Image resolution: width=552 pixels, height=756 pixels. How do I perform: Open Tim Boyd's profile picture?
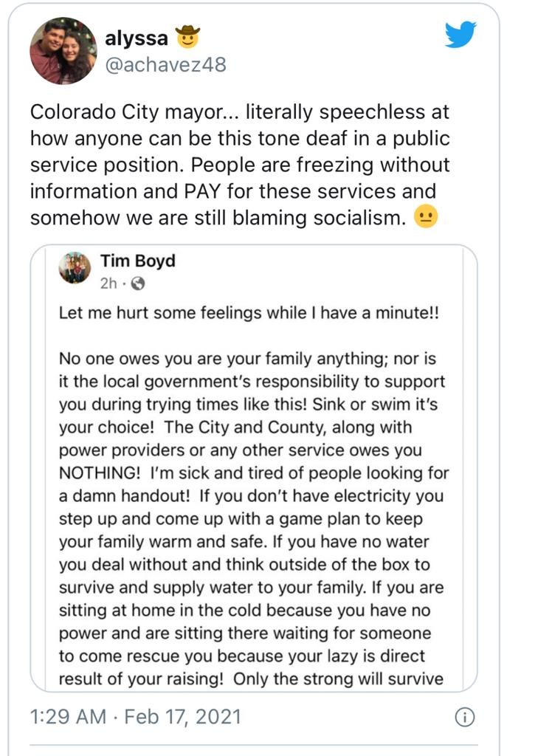pos(75,267)
